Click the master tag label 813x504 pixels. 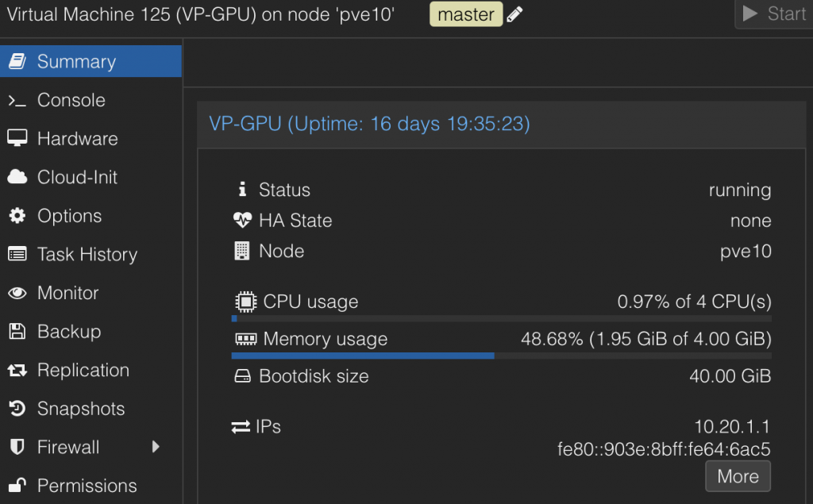pyautogui.click(x=466, y=14)
